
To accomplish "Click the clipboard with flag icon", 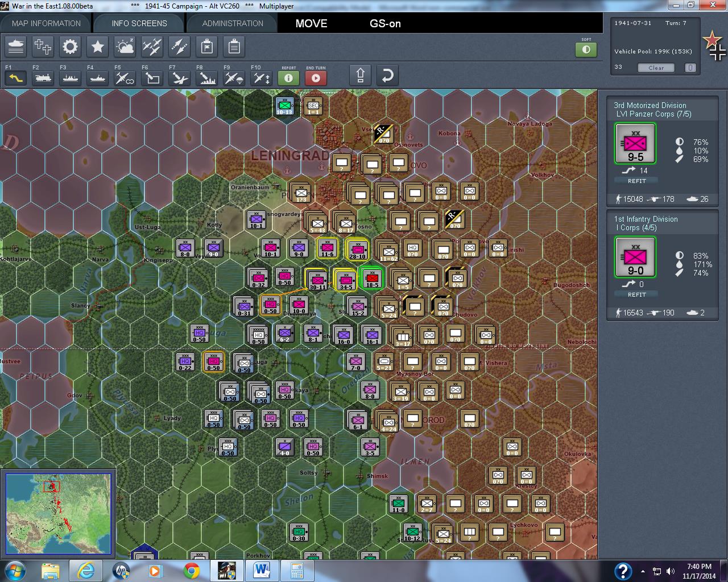I will tap(207, 47).
